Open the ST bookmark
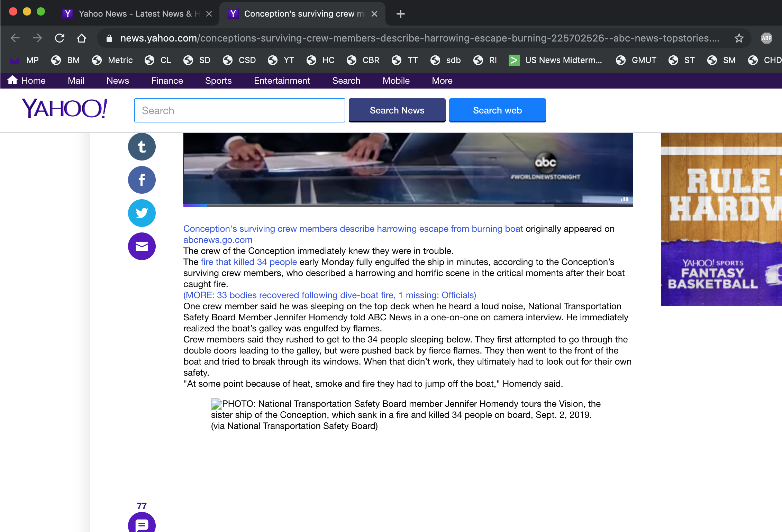782x532 pixels. [x=682, y=60]
